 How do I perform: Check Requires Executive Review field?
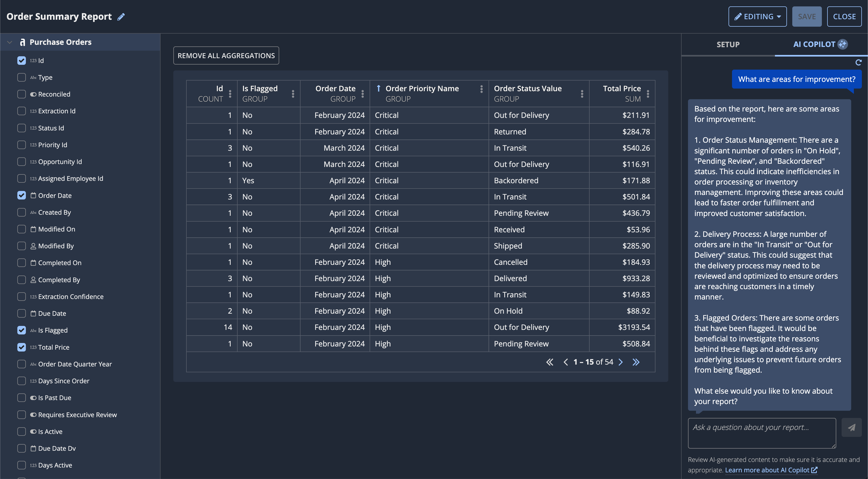click(x=22, y=415)
